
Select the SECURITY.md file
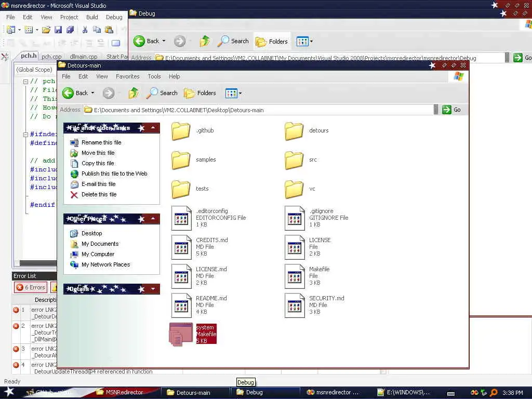[314, 305]
